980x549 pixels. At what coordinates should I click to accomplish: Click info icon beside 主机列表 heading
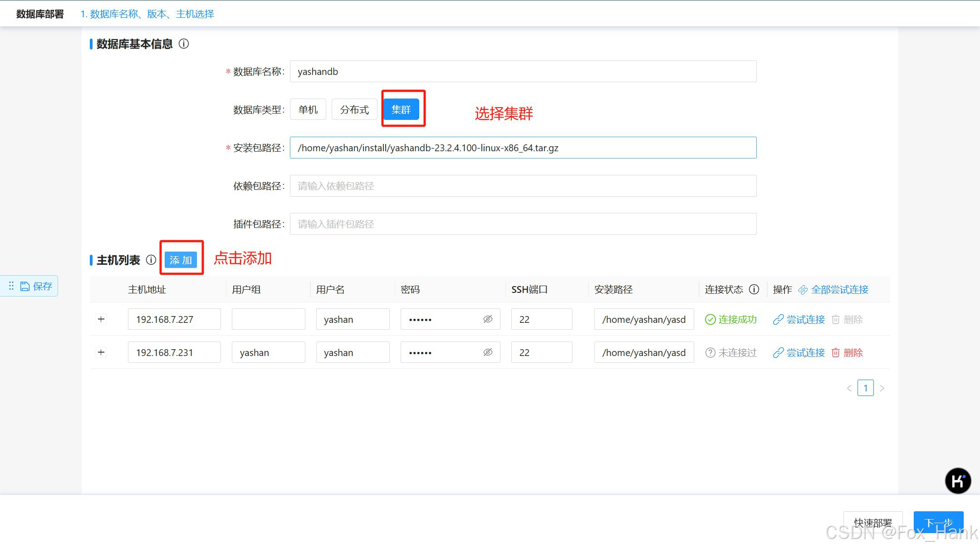151,260
